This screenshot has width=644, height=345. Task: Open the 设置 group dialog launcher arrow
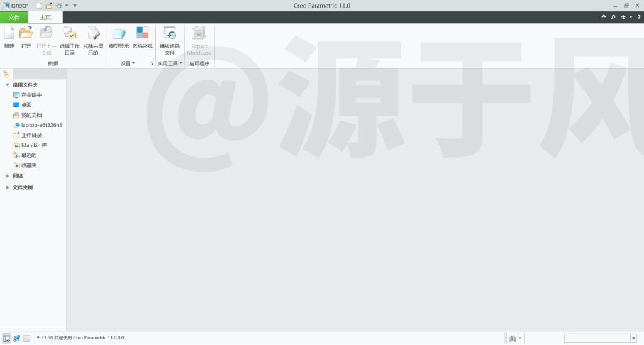152,63
